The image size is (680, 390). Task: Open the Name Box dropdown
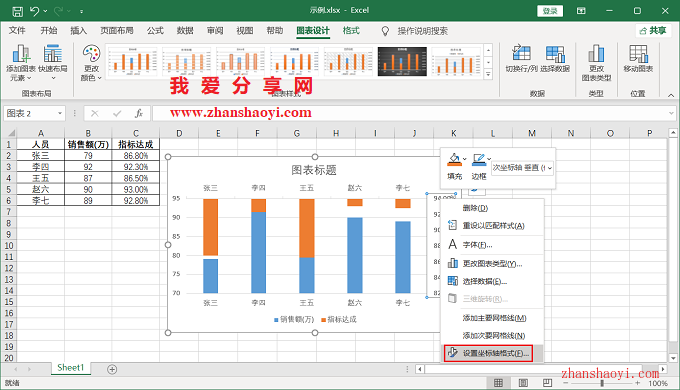coord(59,114)
